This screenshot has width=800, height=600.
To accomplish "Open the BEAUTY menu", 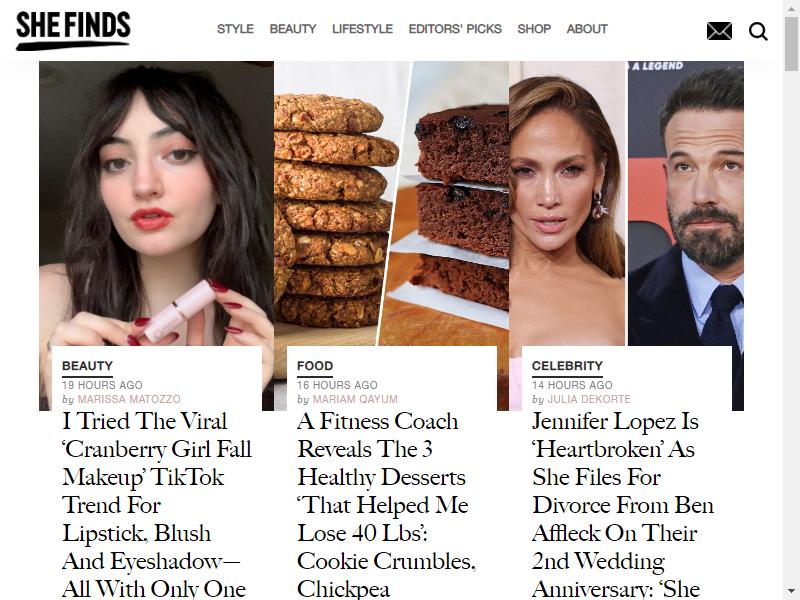I will pyautogui.click(x=293, y=29).
